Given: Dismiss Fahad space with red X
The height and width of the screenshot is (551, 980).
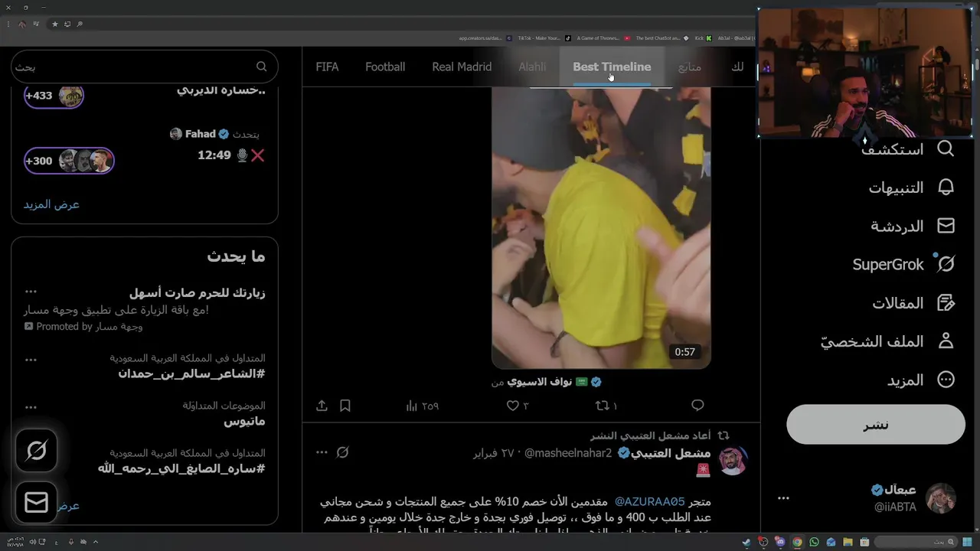Looking at the screenshot, I should click(x=257, y=155).
